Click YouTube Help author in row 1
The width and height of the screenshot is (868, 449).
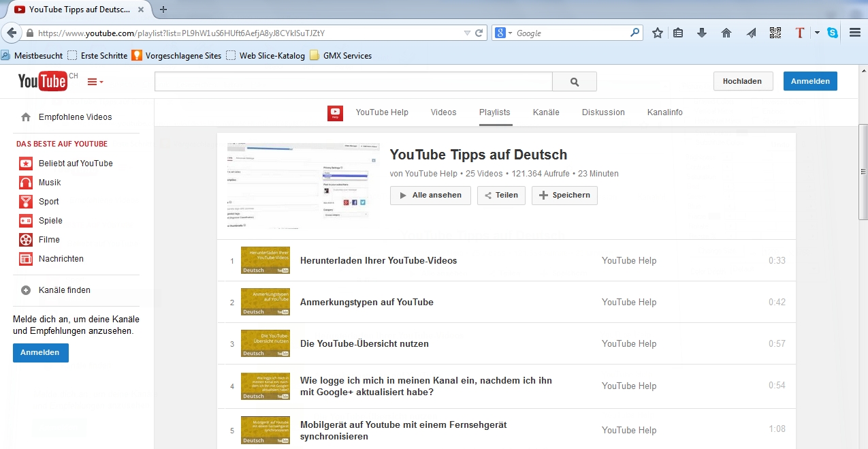[x=629, y=261]
